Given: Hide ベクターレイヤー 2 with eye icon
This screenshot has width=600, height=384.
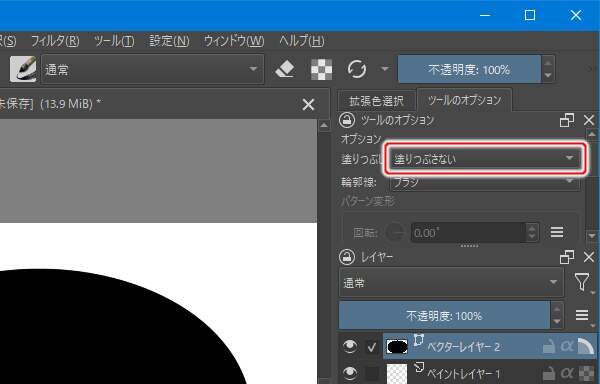Looking at the screenshot, I should [350, 347].
